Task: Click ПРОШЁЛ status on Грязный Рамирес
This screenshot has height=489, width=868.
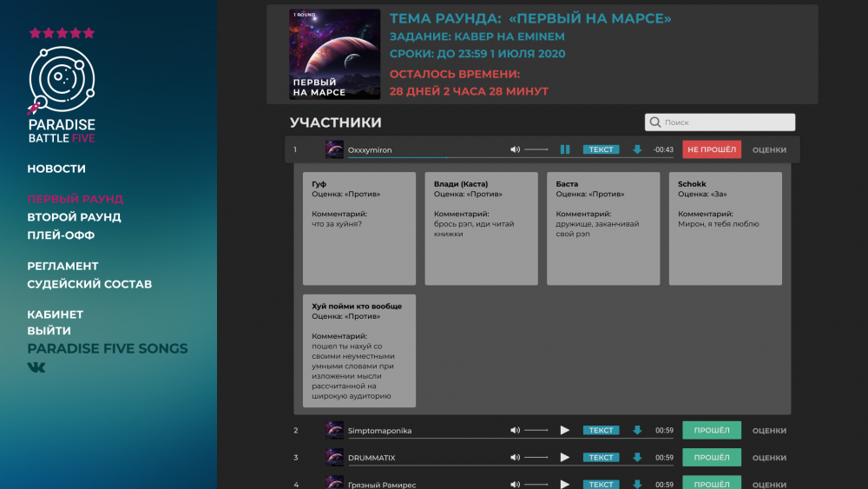Action: click(712, 483)
